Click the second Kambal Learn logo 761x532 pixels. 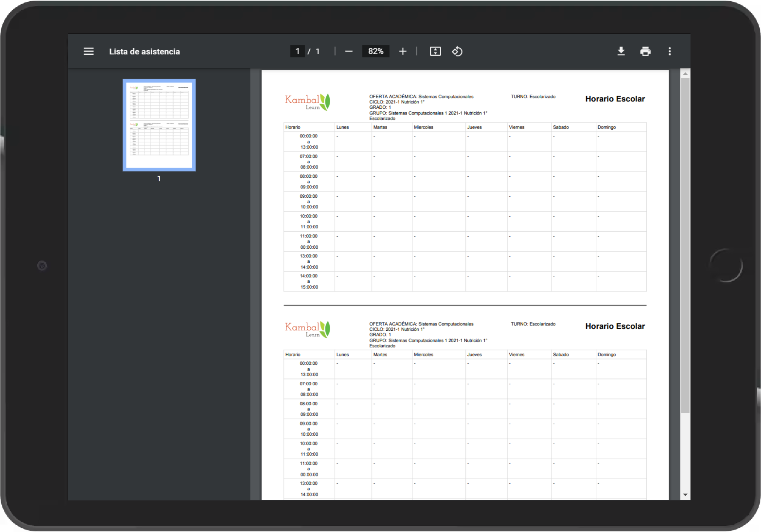click(308, 329)
